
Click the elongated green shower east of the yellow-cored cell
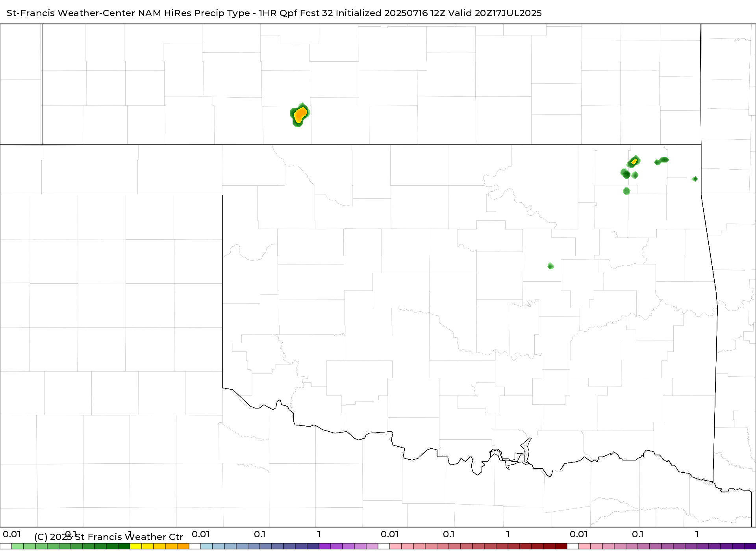coord(661,161)
